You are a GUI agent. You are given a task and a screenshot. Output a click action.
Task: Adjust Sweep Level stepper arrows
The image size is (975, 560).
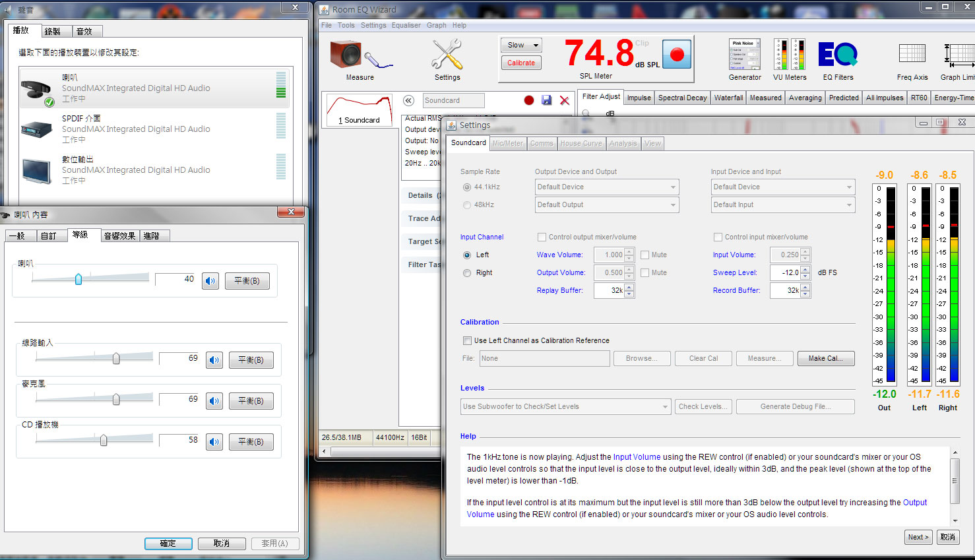[x=805, y=272]
